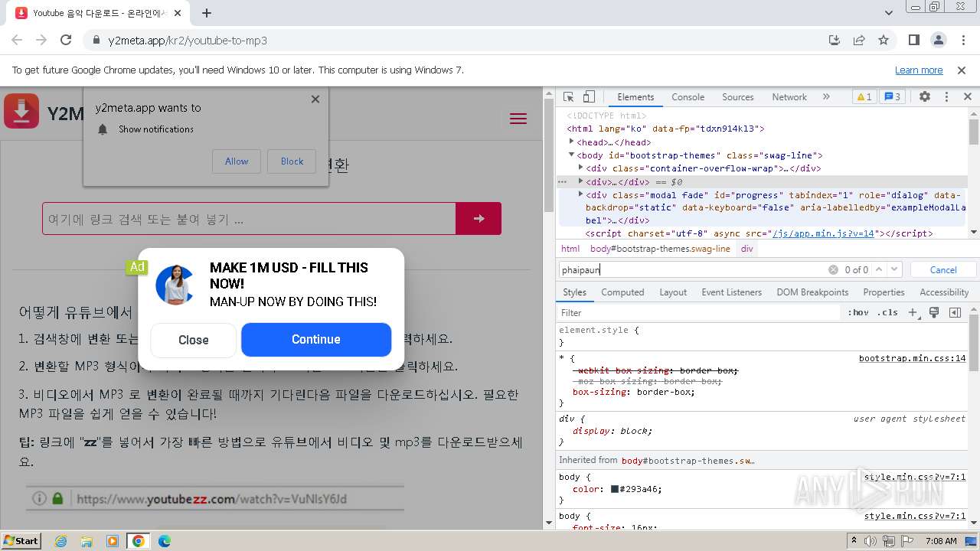
Task: Clear the DevTools search field
Action: 833,269
